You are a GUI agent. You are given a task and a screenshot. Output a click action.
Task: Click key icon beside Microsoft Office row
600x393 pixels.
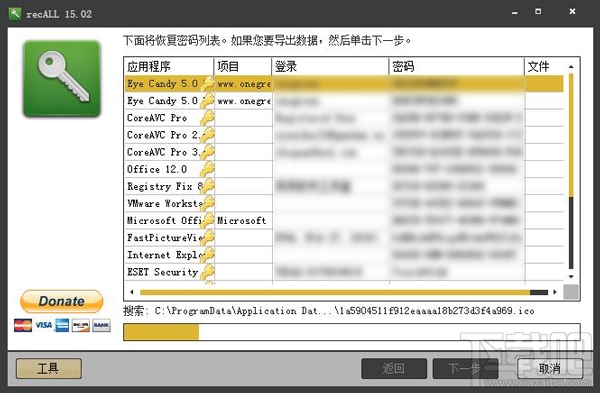(x=208, y=220)
